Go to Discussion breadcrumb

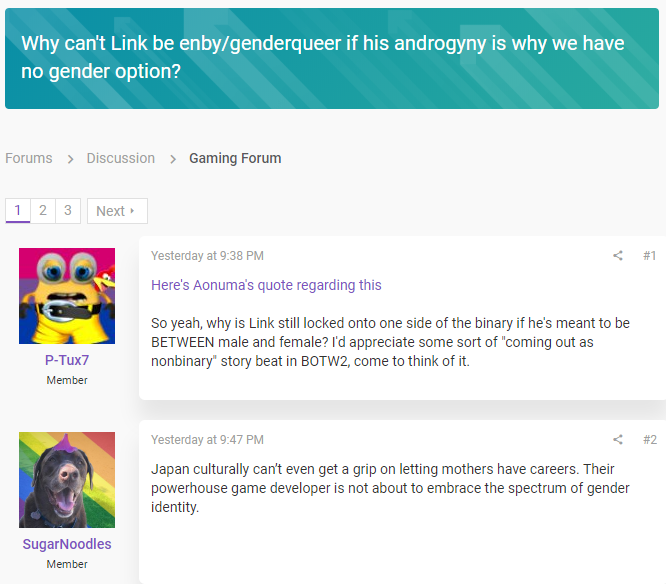pos(121,158)
